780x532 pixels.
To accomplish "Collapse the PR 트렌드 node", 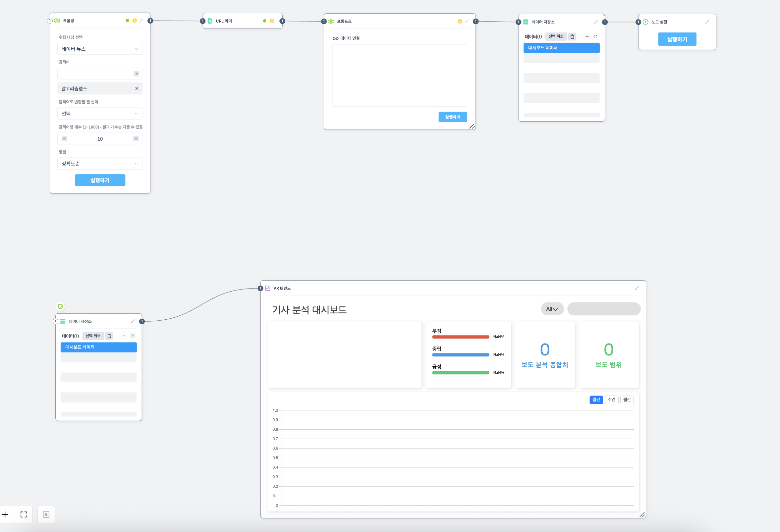I will [x=637, y=288].
